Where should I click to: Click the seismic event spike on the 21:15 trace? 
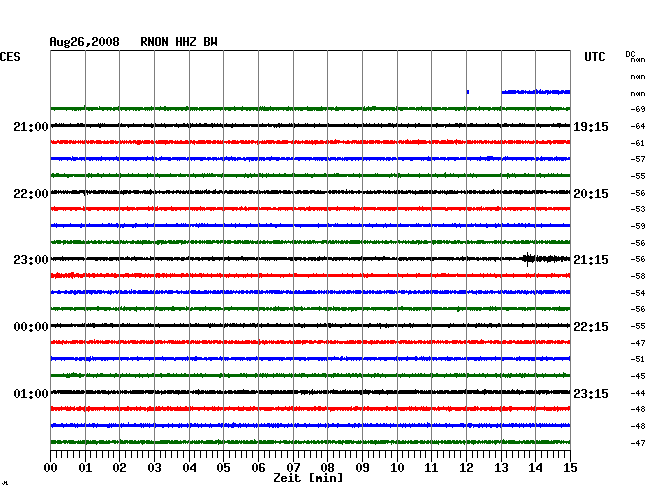[528, 259]
